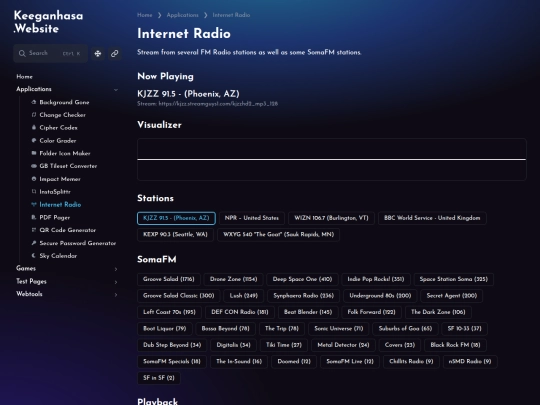Viewport: 540px width, 405px height.
Task: Open the Sky Calendar page
Action: 58,256
